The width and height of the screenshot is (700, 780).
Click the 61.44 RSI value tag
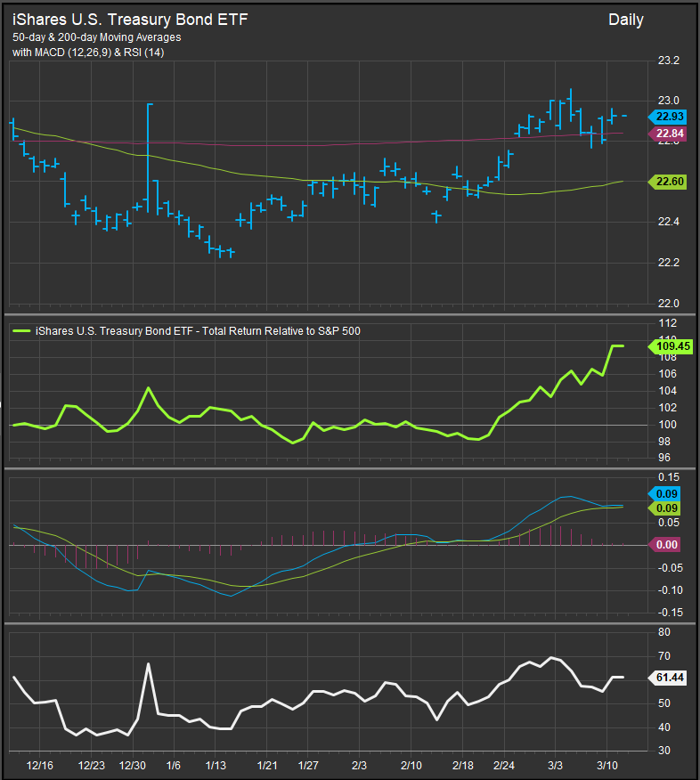[668, 678]
